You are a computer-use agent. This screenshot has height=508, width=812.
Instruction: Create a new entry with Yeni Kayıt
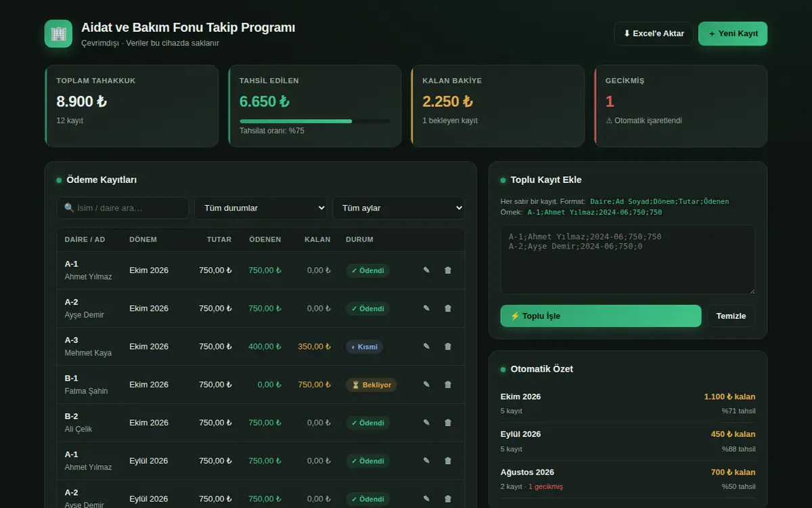733,34
